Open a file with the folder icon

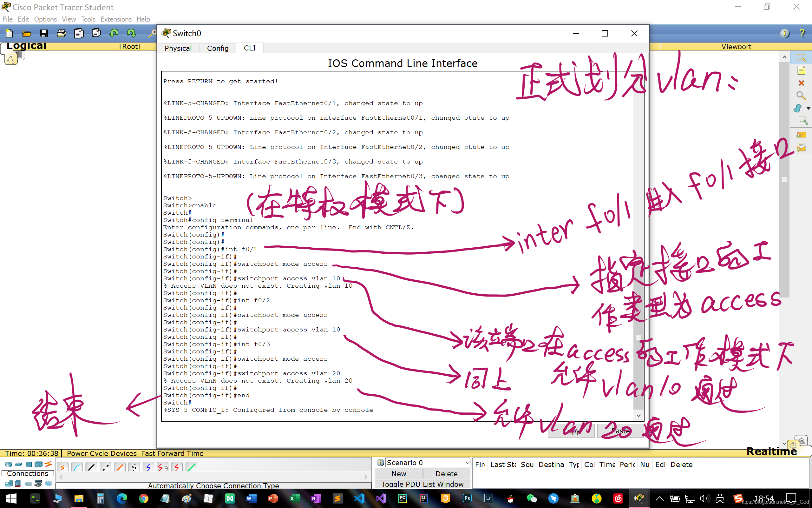pyautogui.click(x=27, y=33)
